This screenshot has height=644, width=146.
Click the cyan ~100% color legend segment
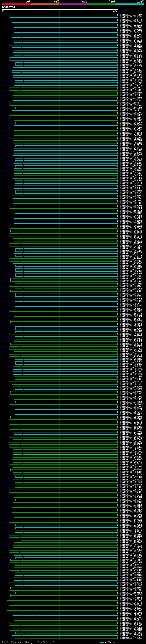[x=130, y=4]
